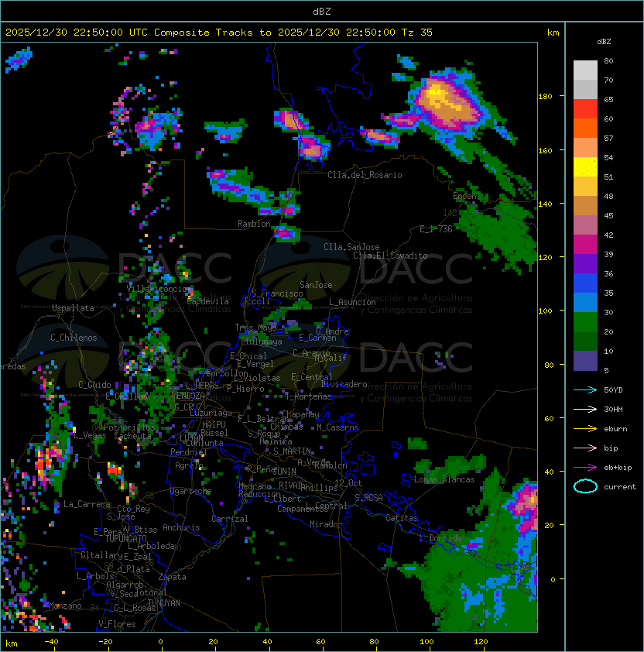The height and width of the screenshot is (652, 644).
Task: Click the '-40' tick on the horizontal km axis
Action: pyautogui.click(x=52, y=642)
